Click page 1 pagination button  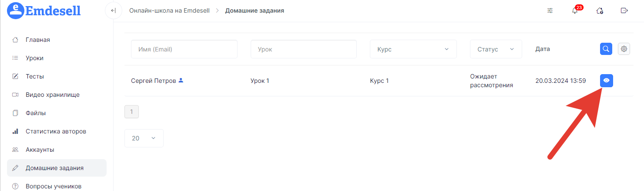point(131,112)
